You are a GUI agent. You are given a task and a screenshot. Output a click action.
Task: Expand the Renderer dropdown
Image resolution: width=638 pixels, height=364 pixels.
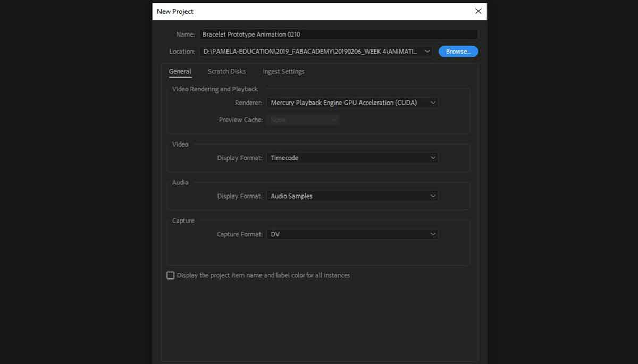point(352,103)
